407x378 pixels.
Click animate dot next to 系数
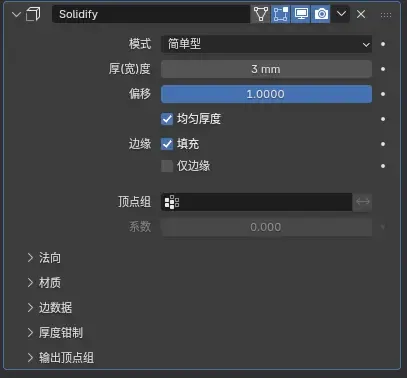click(x=383, y=227)
